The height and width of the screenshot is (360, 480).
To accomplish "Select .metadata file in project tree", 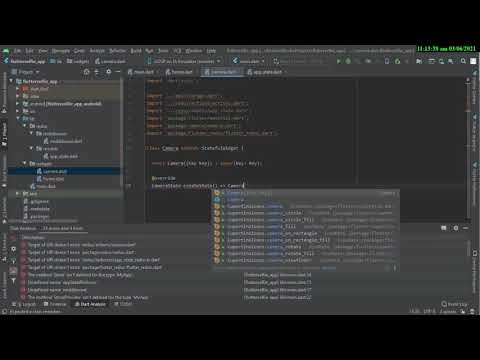I will 37,209.
